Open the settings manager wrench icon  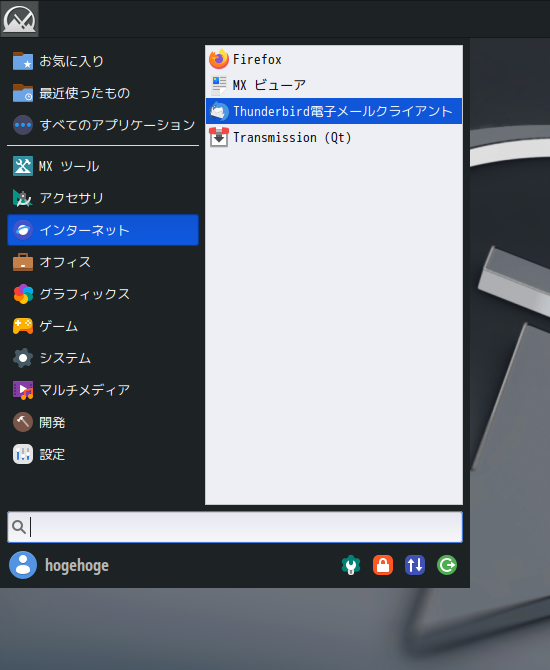(351, 565)
